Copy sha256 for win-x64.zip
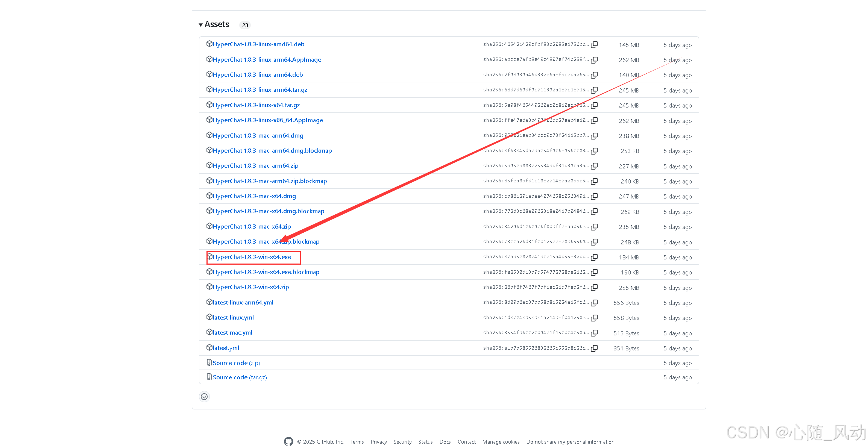 594,288
